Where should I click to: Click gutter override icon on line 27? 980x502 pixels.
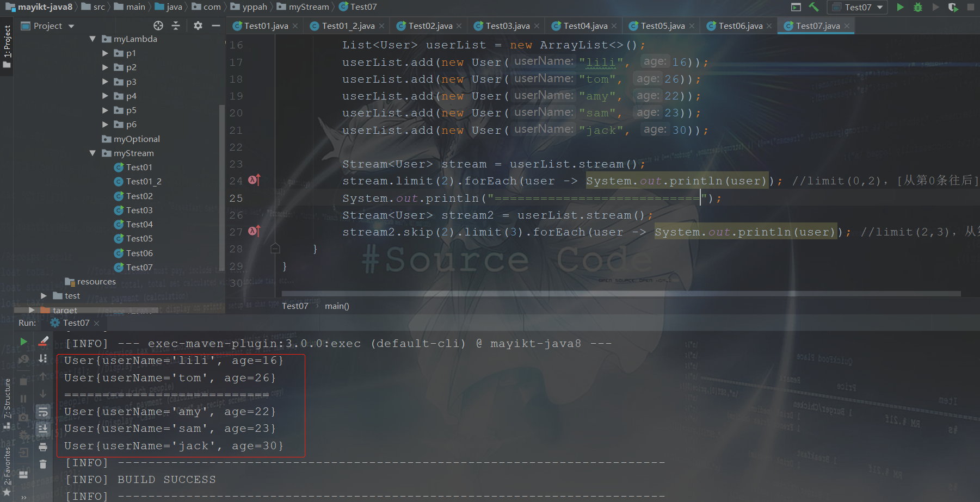pos(254,231)
